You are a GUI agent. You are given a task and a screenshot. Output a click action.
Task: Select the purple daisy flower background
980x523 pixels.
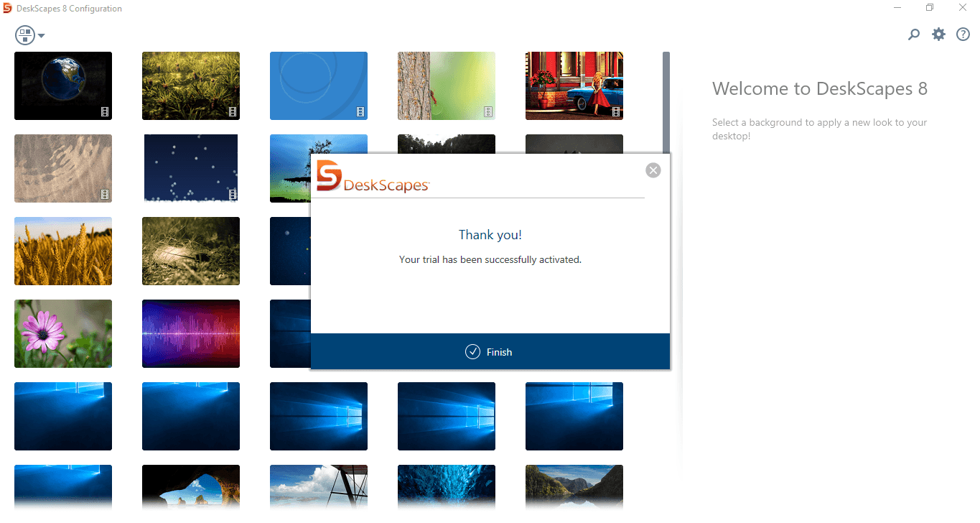[63, 333]
